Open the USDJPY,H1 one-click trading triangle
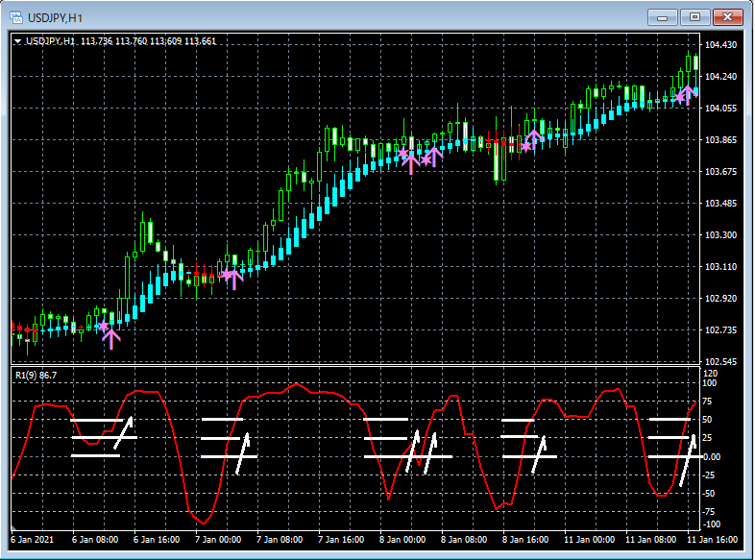This screenshot has height=560, width=755. pyautogui.click(x=17, y=41)
